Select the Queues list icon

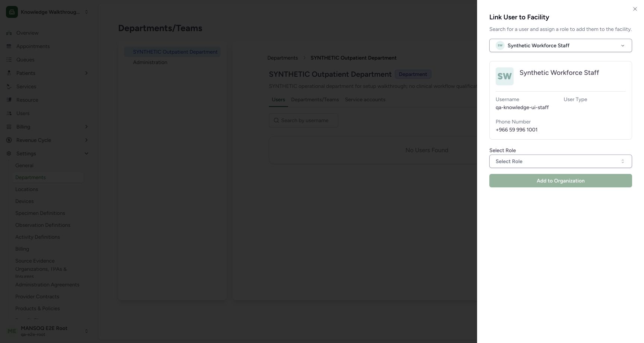[9, 60]
